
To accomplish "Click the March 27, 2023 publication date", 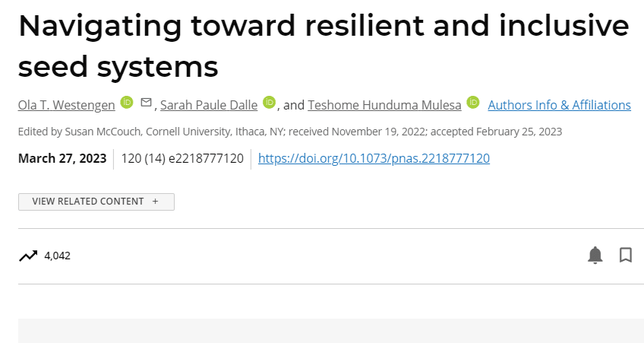I will click(62, 158).
